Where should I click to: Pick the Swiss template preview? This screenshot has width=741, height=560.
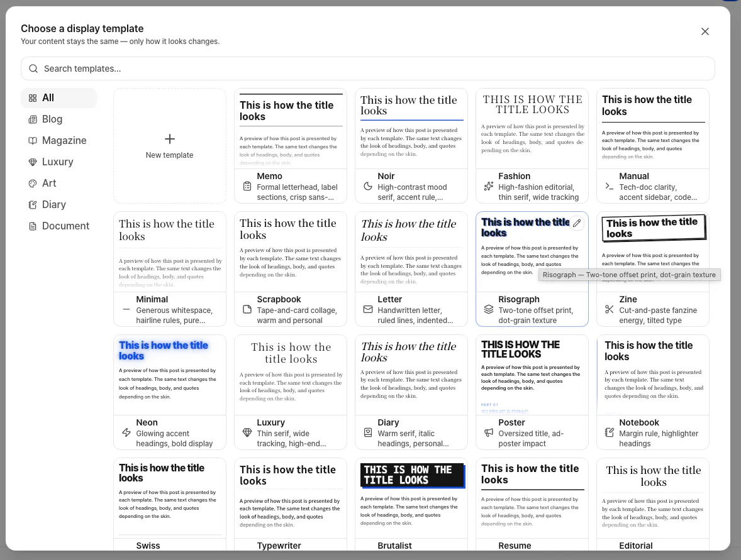coord(170,498)
